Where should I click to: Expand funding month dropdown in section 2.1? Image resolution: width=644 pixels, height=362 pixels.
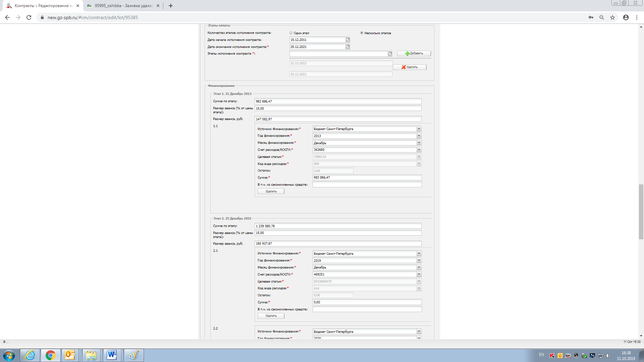419,267
